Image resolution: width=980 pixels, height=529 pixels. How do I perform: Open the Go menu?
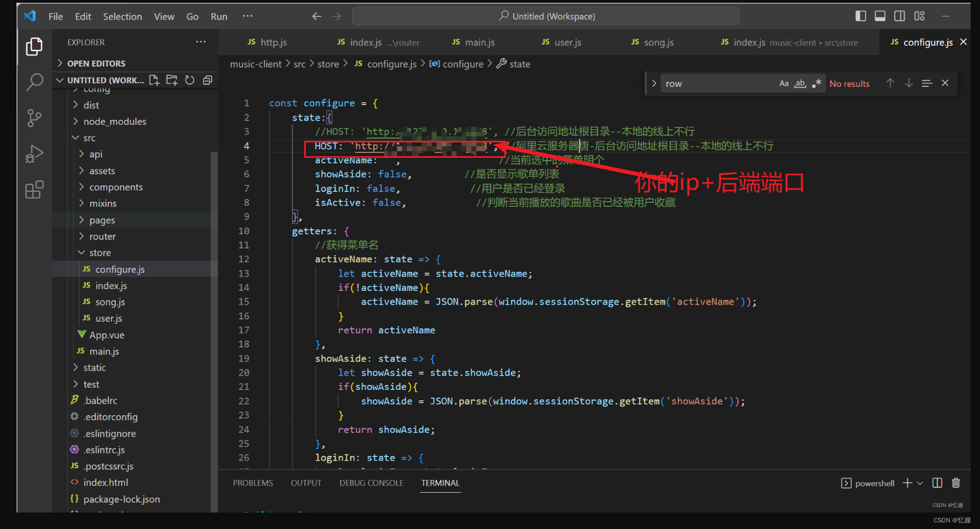[x=192, y=16]
